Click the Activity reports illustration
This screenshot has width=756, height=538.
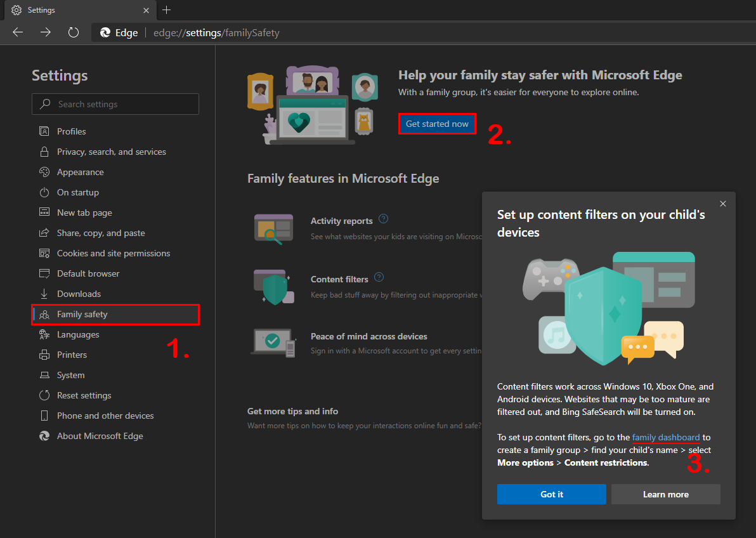click(273, 228)
